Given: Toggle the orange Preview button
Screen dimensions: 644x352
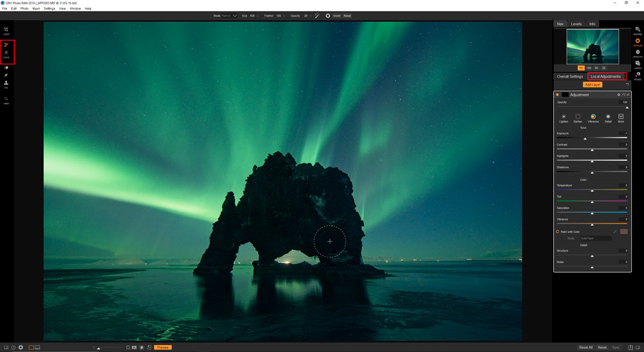Looking at the screenshot, I should 163,347.
